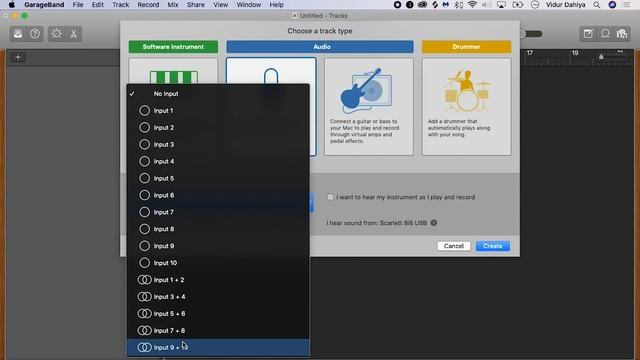Enable hear my instrument as I play checkbox

330,197
